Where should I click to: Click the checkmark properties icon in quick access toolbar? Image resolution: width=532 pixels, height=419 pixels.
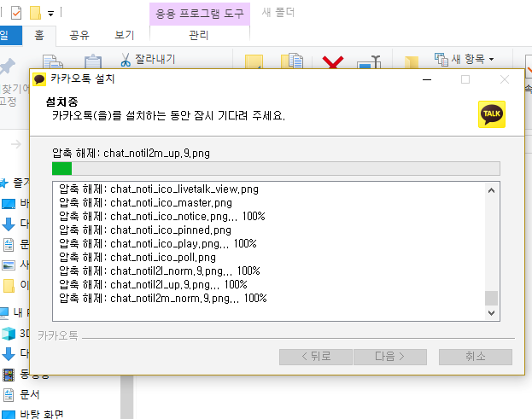tap(16, 13)
